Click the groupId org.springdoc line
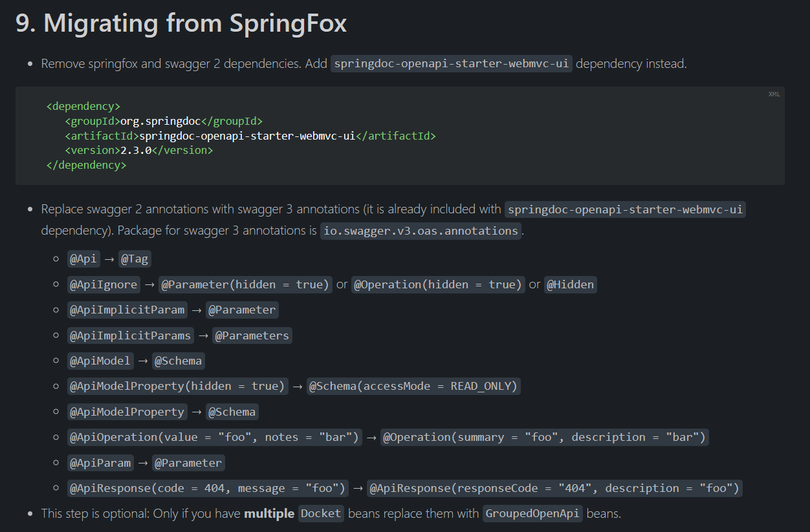 pyautogui.click(x=164, y=121)
